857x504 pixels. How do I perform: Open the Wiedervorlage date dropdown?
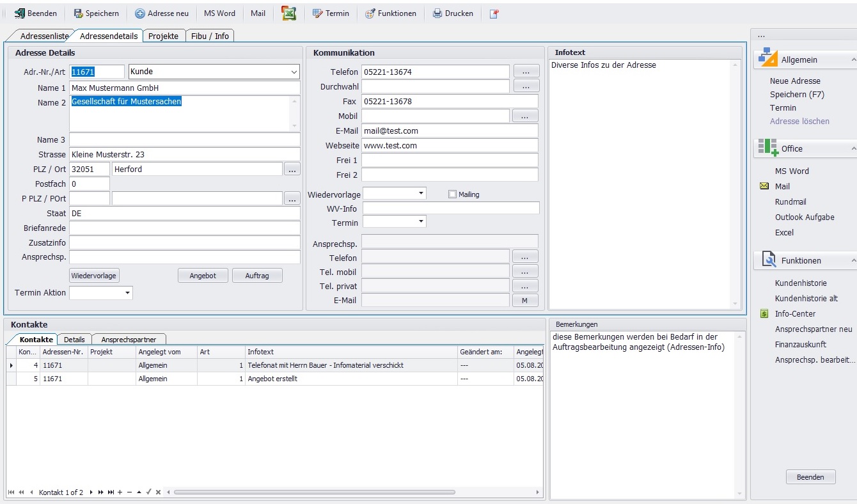[421, 193]
